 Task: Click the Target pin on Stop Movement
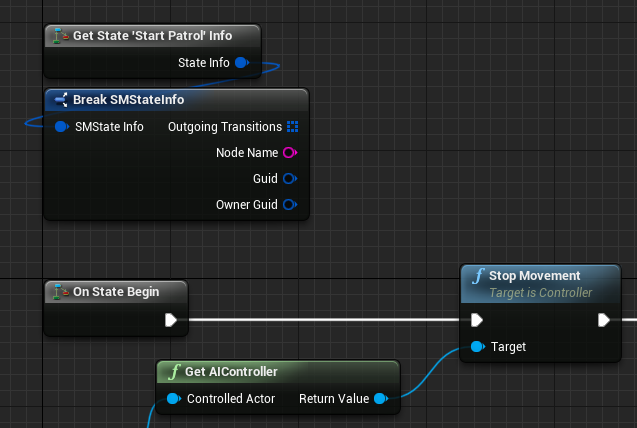(477, 347)
